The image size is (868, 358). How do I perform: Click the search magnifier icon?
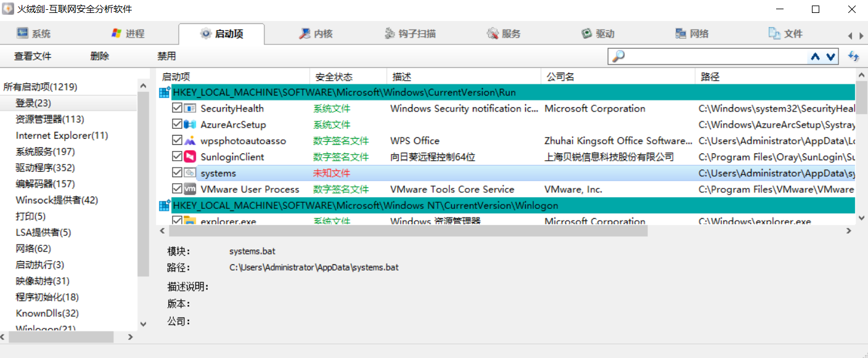[x=618, y=57]
